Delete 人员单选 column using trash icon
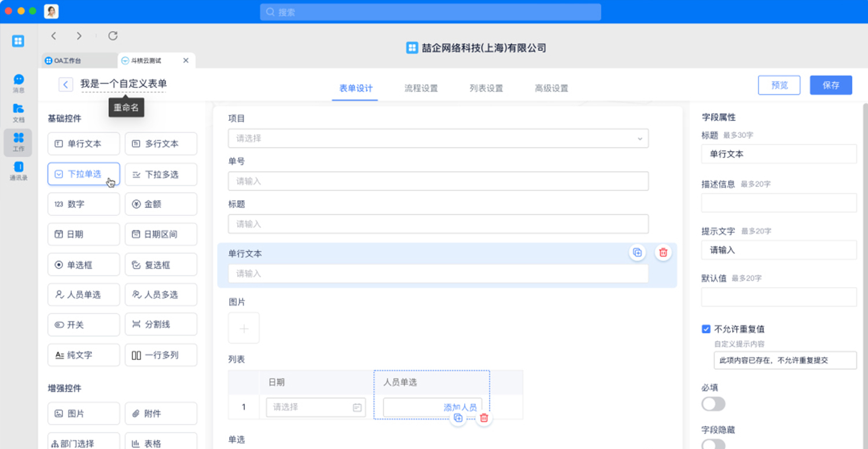Image resolution: width=868 pixels, height=449 pixels. pos(484,418)
